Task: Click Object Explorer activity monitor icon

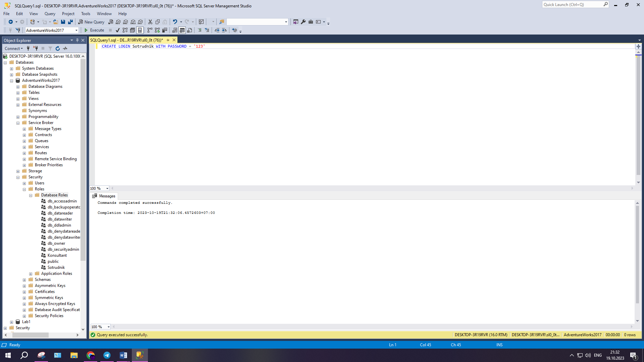Action: click(x=65, y=49)
